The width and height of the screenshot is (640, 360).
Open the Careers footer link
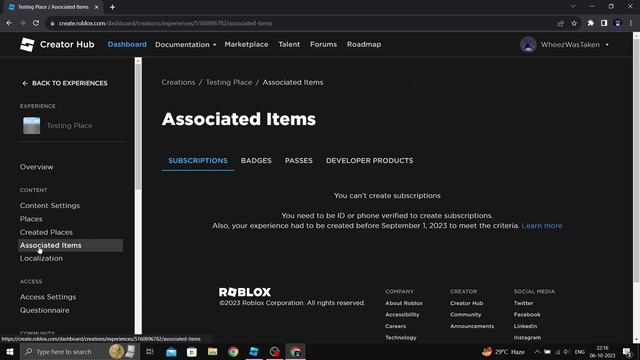click(x=396, y=326)
